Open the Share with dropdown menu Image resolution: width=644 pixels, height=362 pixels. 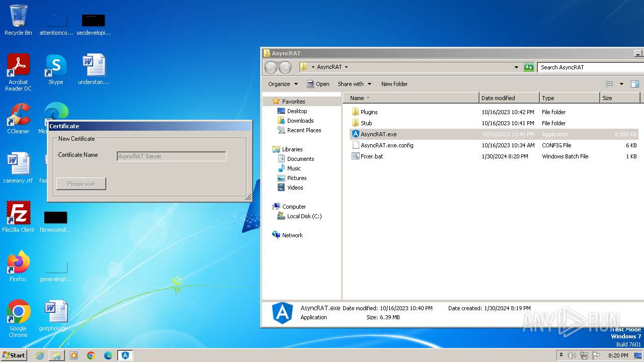(x=355, y=84)
